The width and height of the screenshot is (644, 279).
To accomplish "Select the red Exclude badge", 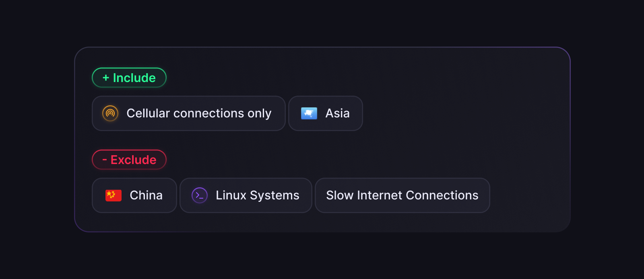I will click(129, 160).
